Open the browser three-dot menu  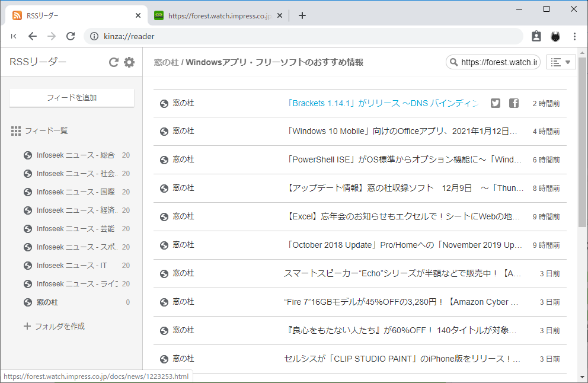coord(574,36)
